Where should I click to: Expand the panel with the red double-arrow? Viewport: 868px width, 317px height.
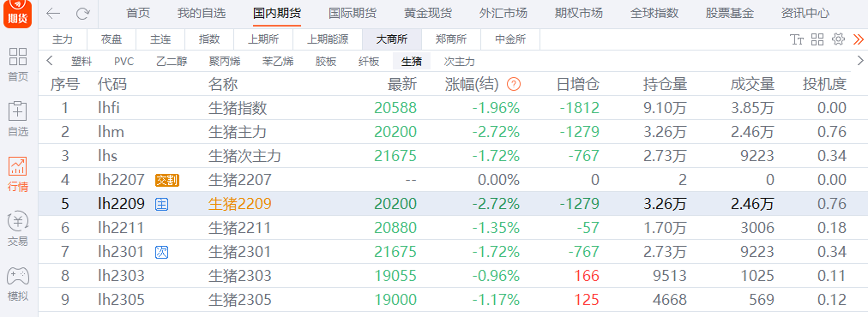pyautogui.click(x=858, y=39)
